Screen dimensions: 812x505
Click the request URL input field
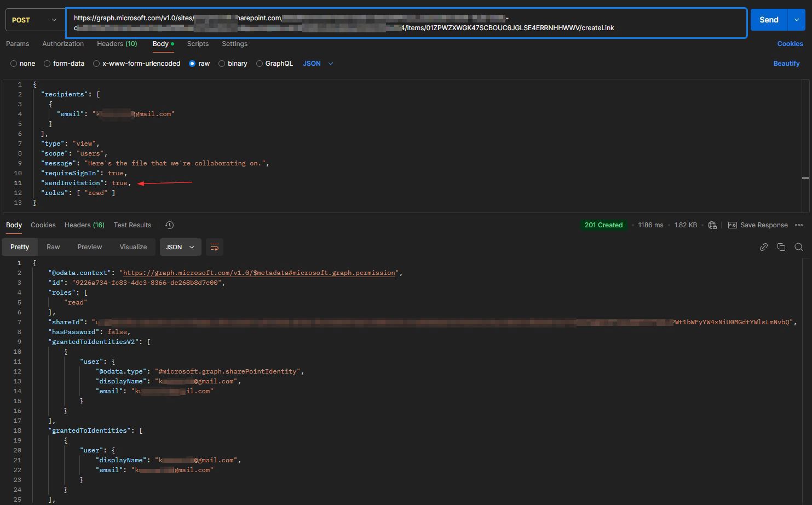406,23
